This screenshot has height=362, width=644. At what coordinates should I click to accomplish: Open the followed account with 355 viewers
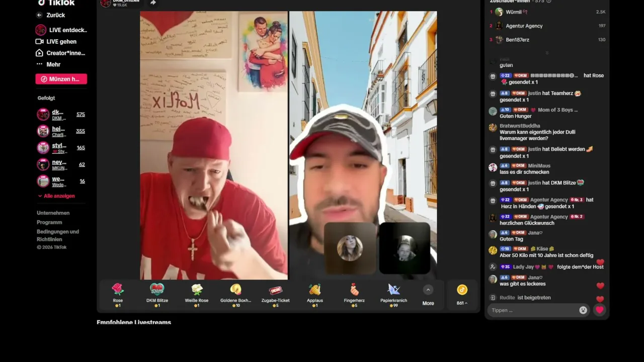pyautogui.click(x=61, y=131)
